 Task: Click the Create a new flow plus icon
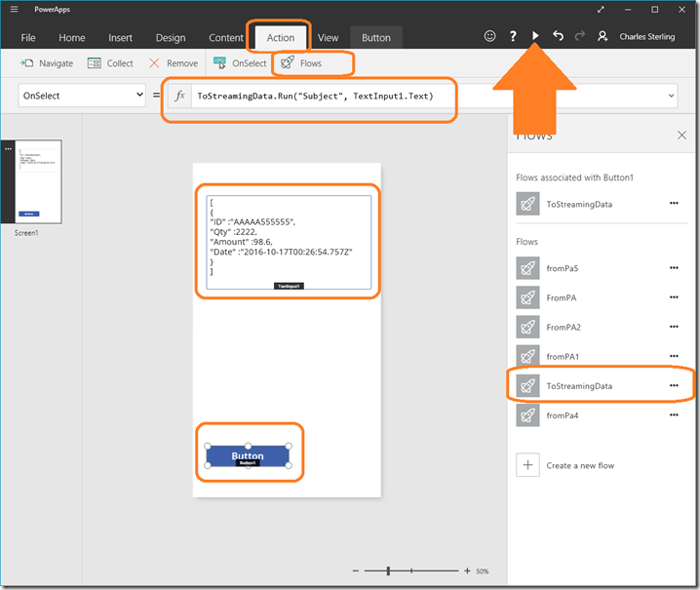click(x=527, y=465)
